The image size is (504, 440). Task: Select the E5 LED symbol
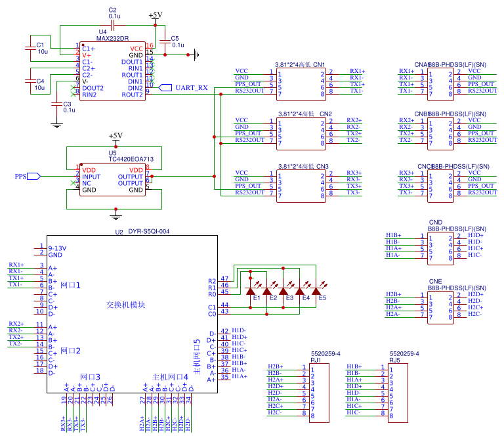[x=316, y=290]
